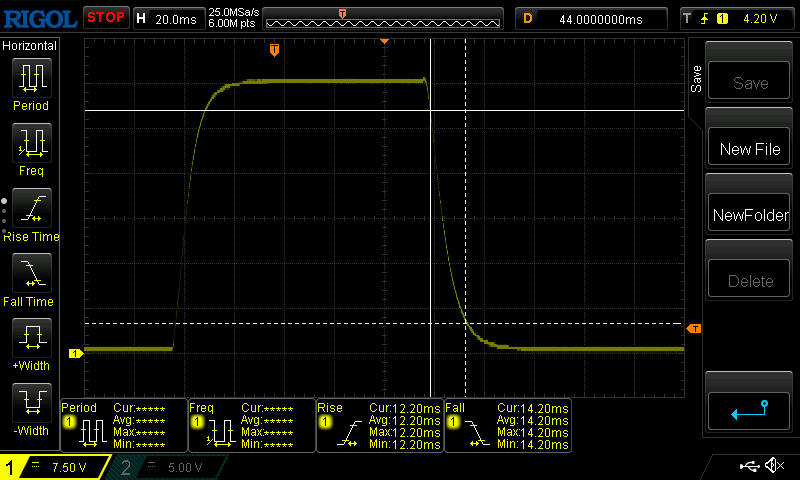Click the Freq measurement result box
The image size is (800, 480).
(x=252, y=425)
